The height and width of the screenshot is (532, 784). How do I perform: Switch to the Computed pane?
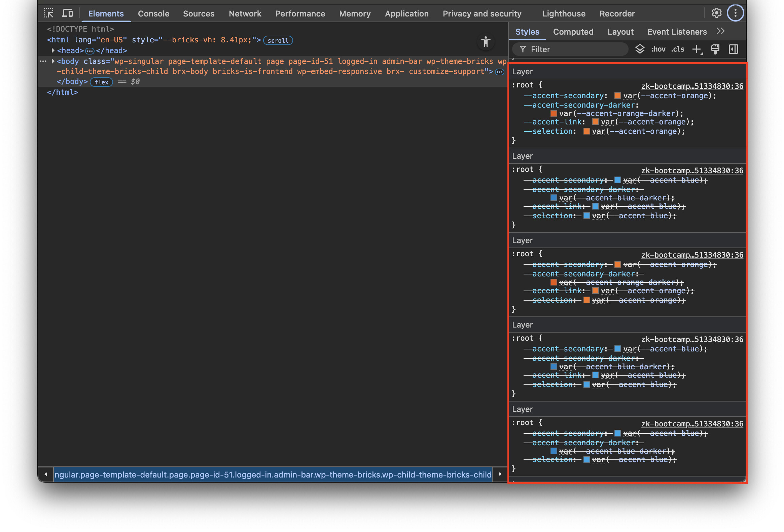pos(573,32)
